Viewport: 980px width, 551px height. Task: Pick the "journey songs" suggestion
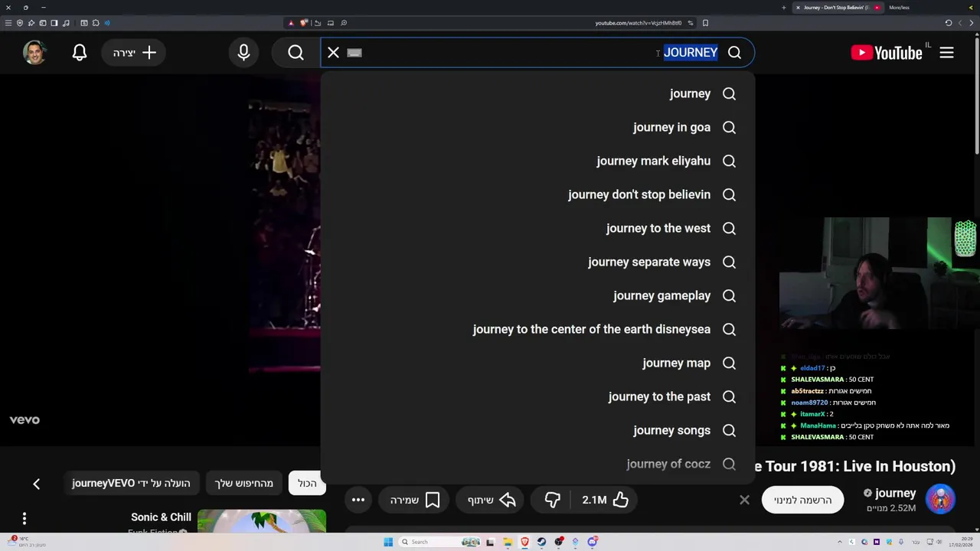[x=537, y=430]
